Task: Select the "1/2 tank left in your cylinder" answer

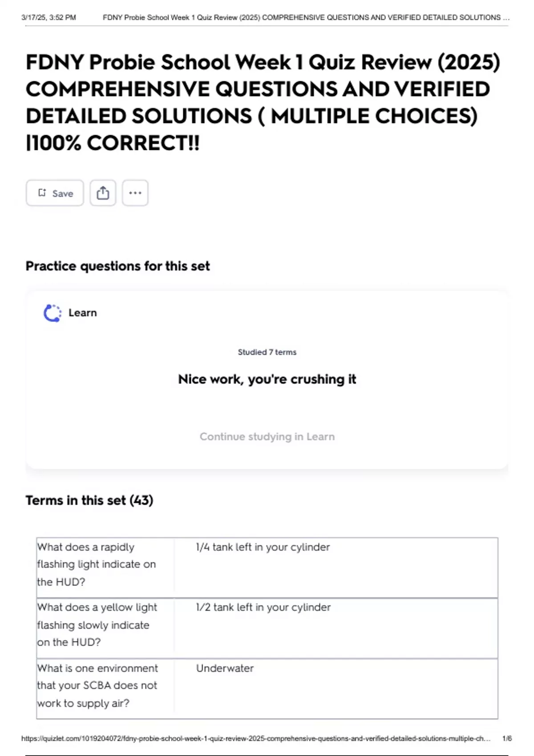Action: point(263,607)
